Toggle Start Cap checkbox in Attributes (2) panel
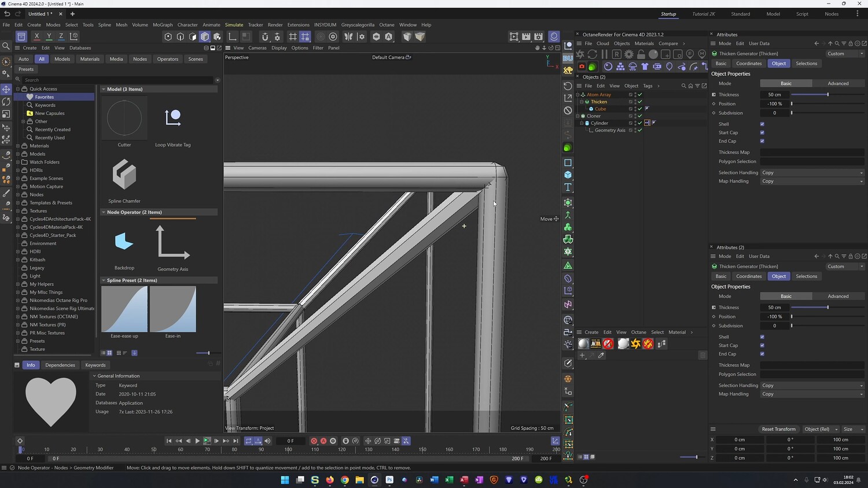Screen dimensions: 868x488 point(762,345)
